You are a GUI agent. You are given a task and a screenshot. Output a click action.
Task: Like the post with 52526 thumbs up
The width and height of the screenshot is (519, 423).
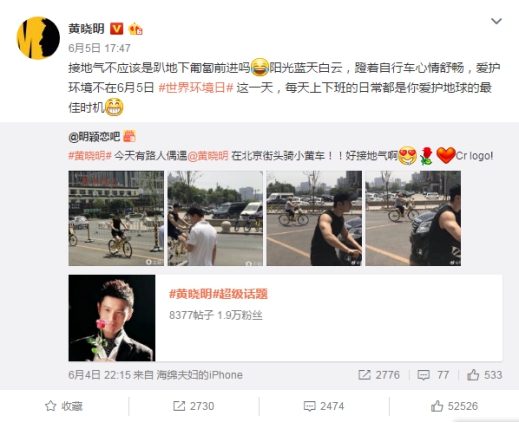click(x=454, y=406)
